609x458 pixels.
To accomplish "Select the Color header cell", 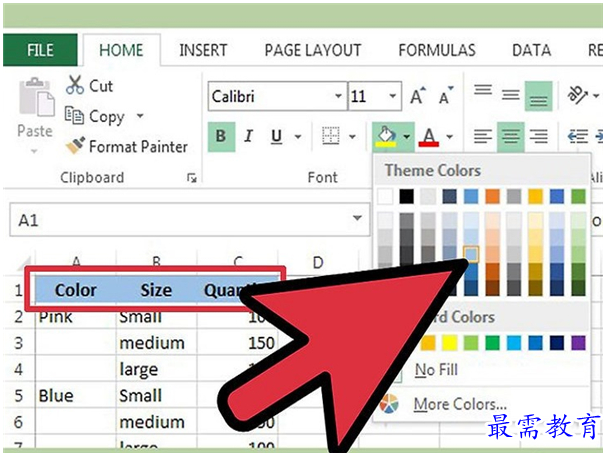I will pyautogui.click(x=75, y=290).
